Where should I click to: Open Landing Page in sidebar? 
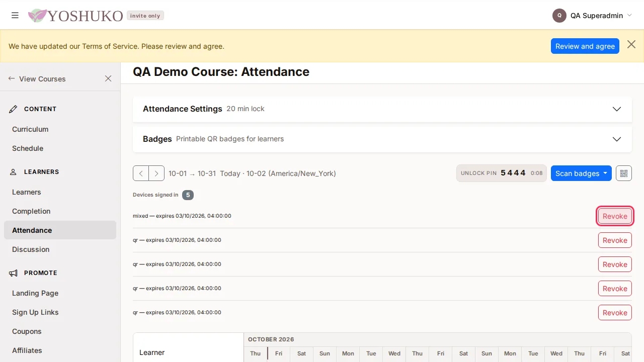(35, 293)
